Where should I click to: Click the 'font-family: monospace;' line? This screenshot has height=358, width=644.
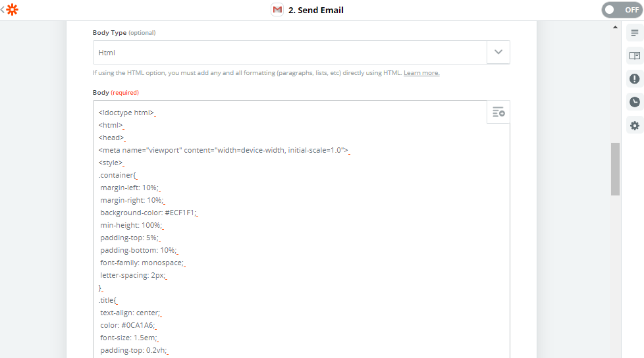[x=142, y=263]
